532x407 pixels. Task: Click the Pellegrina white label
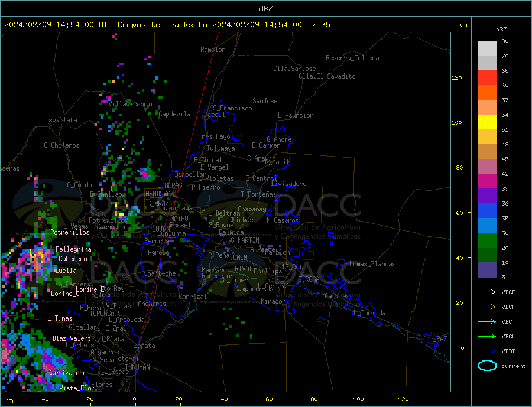(x=73, y=249)
